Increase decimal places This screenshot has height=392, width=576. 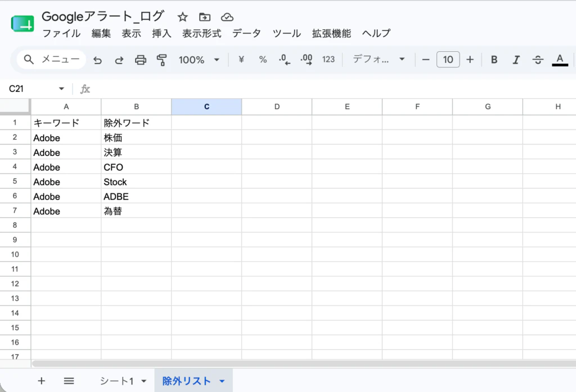[307, 60]
